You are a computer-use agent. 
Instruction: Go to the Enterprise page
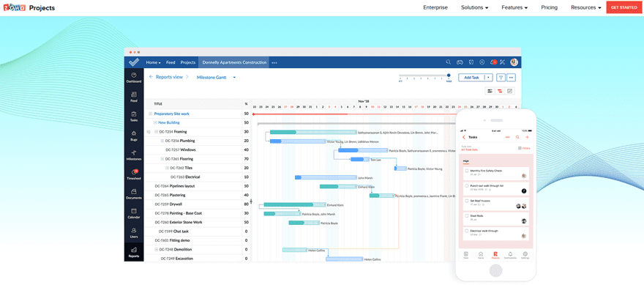(435, 7)
